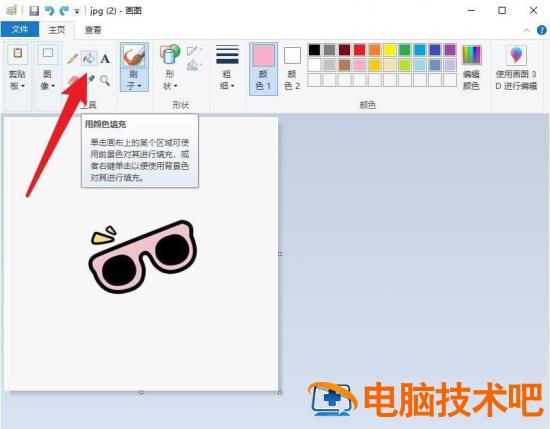
Task: Open the Edit colors rainbow icon
Action: [x=471, y=55]
